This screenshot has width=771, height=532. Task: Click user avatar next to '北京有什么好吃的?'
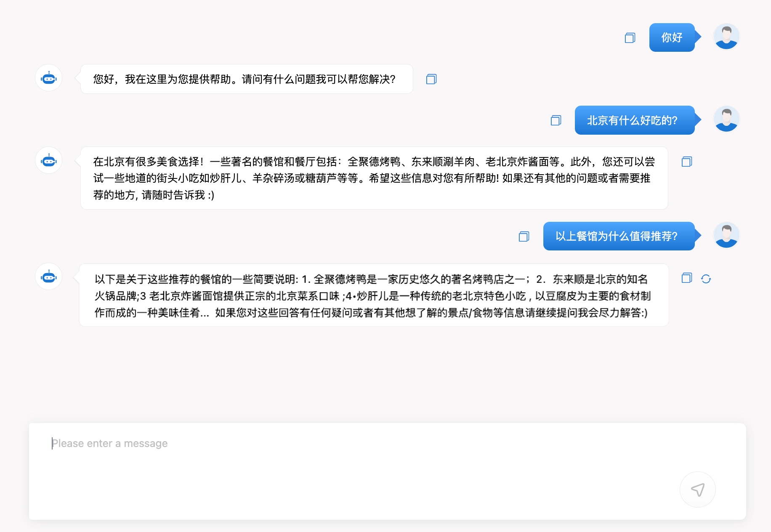tap(726, 119)
